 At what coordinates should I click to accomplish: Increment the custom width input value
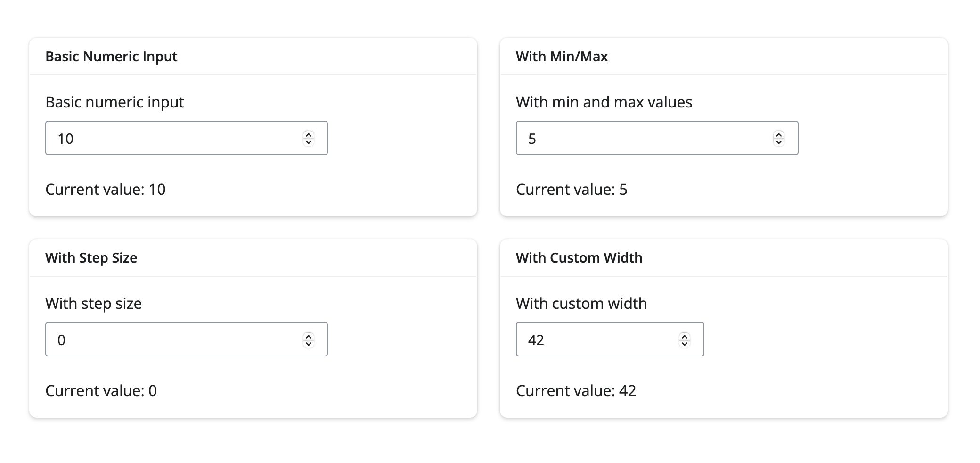click(685, 336)
